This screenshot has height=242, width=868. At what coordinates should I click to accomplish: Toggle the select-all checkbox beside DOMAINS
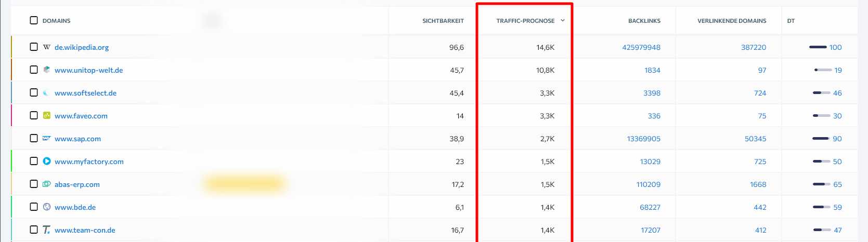click(x=34, y=20)
